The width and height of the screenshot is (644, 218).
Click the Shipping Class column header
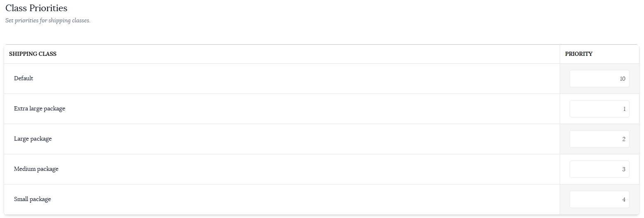click(x=33, y=54)
